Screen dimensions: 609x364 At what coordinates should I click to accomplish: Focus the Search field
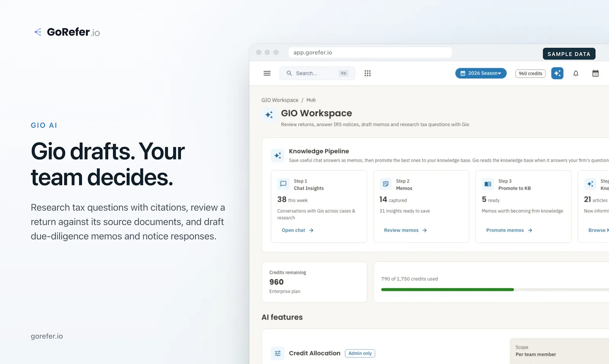(317, 73)
